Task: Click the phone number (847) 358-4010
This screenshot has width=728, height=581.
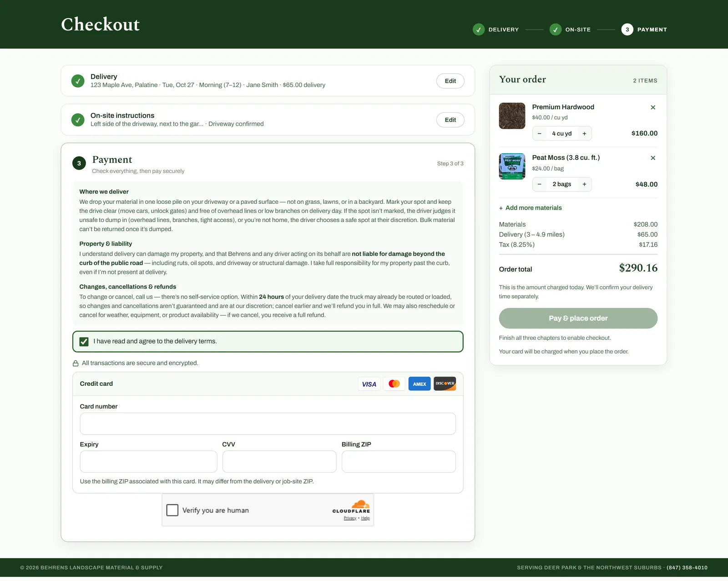Action: 687,568
